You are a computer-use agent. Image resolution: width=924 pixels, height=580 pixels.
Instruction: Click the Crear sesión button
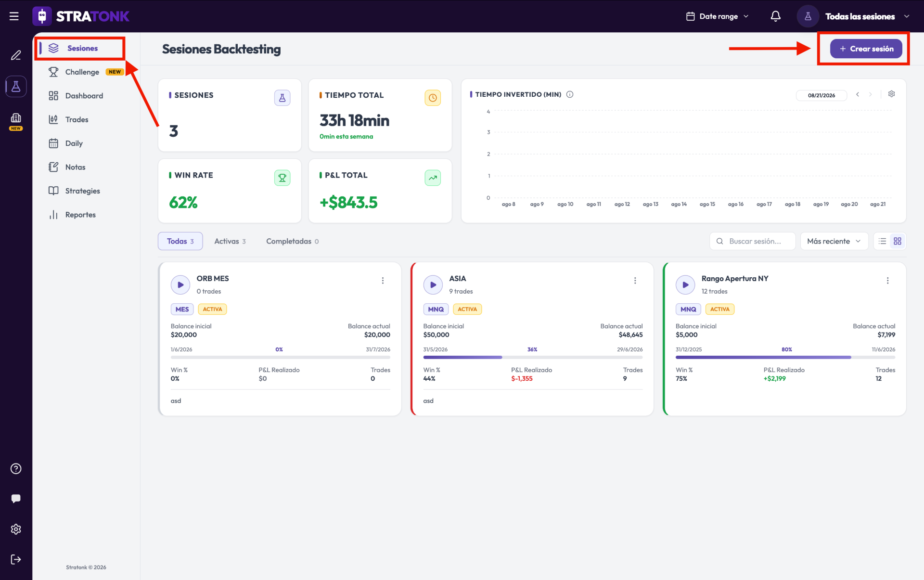pos(866,49)
